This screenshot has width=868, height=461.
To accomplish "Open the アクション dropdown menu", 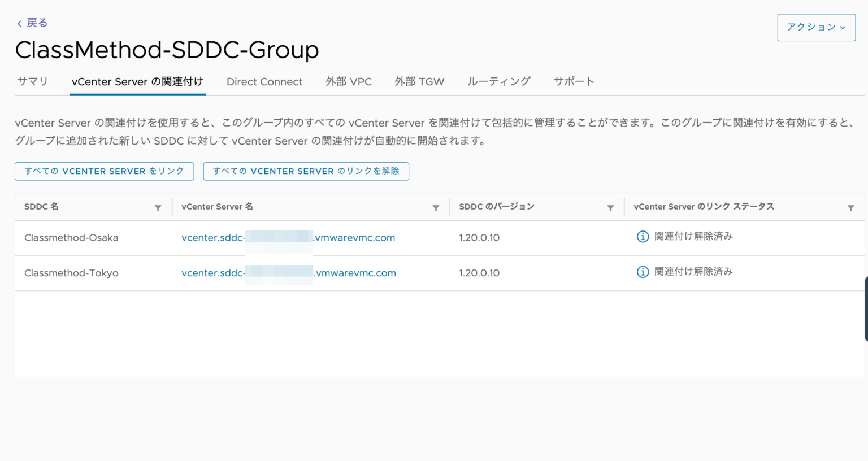I will pos(816,27).
